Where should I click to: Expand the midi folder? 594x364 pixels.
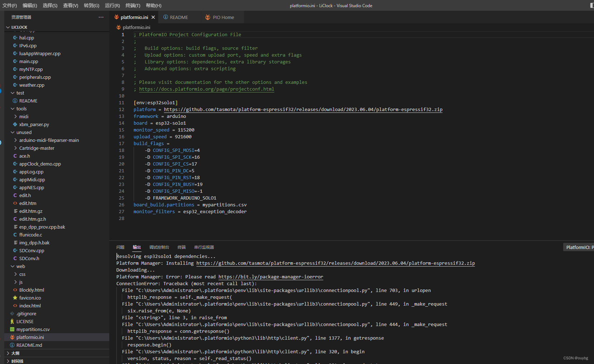(x=15, y=116)
